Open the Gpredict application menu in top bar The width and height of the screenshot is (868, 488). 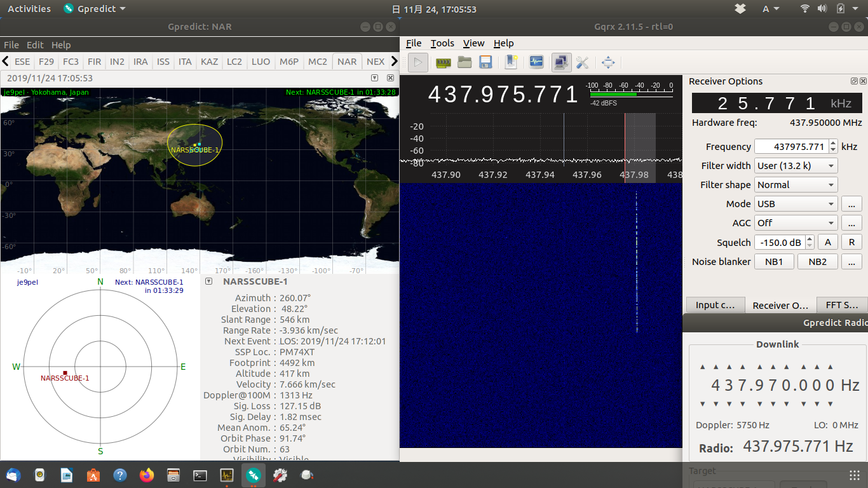tap(95, 9)
